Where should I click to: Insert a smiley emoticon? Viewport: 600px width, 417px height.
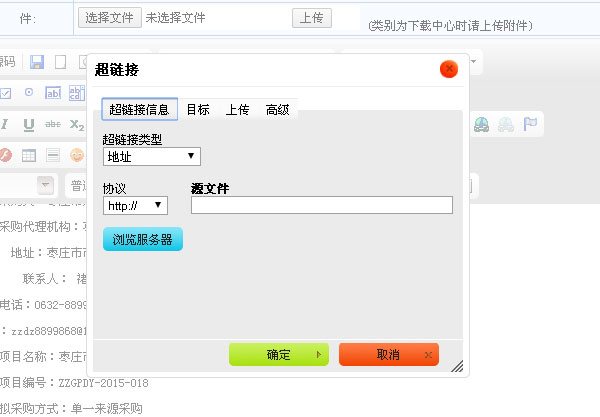click(x=77, y=155)
